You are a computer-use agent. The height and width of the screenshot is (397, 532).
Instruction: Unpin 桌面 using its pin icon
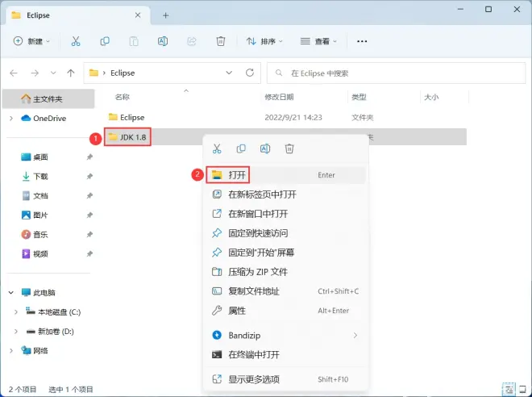pyautogui.click(x=89, y=157)
